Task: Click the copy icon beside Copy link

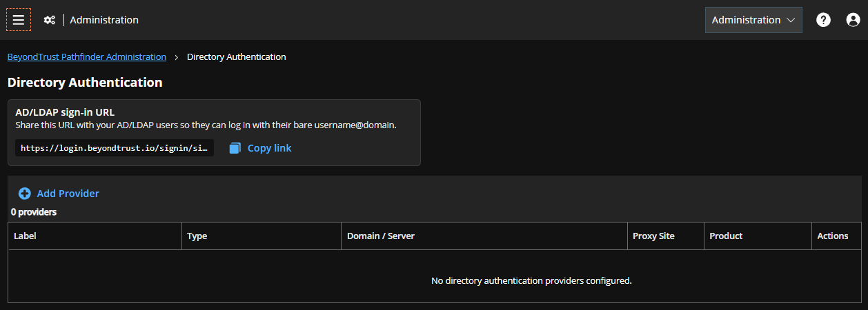Action: 235,148
